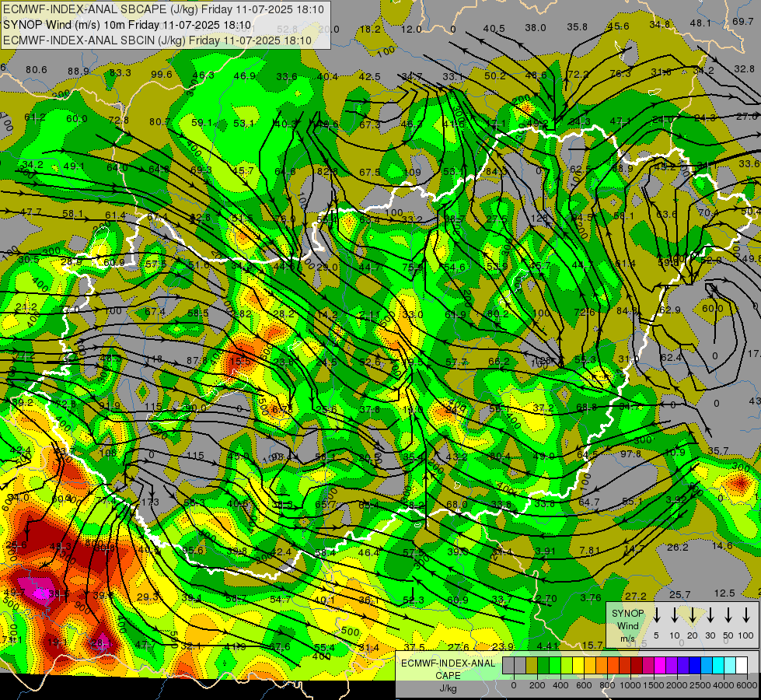The height and width of the screenshot is (700, 761).
Task: Click the legend tick label '2500'
Action: coord(700,685)
